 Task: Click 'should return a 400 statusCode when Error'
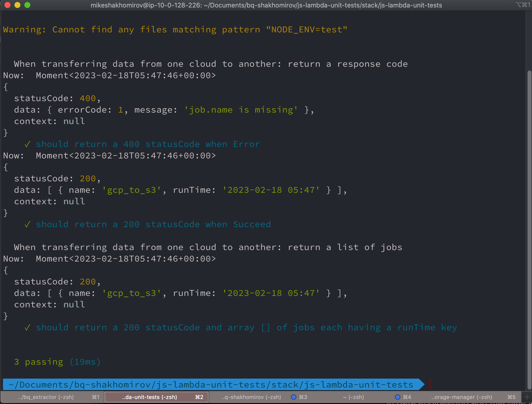[148, 144]
